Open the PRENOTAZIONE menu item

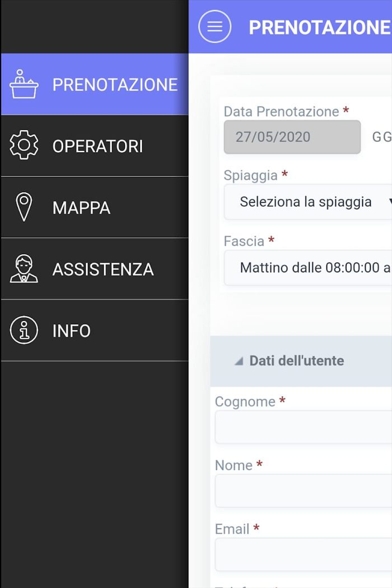95,85
